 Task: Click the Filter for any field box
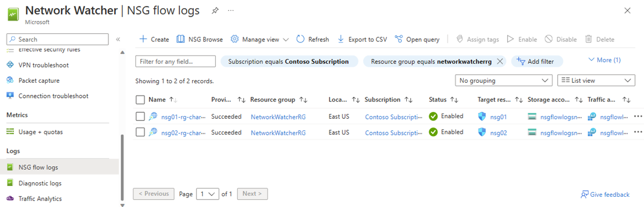point(175,61)
